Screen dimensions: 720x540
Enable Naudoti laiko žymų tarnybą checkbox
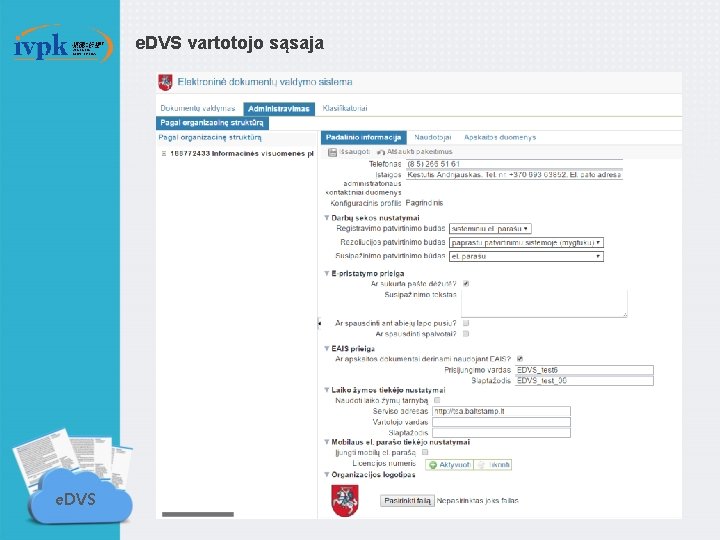tap(437, 400)
